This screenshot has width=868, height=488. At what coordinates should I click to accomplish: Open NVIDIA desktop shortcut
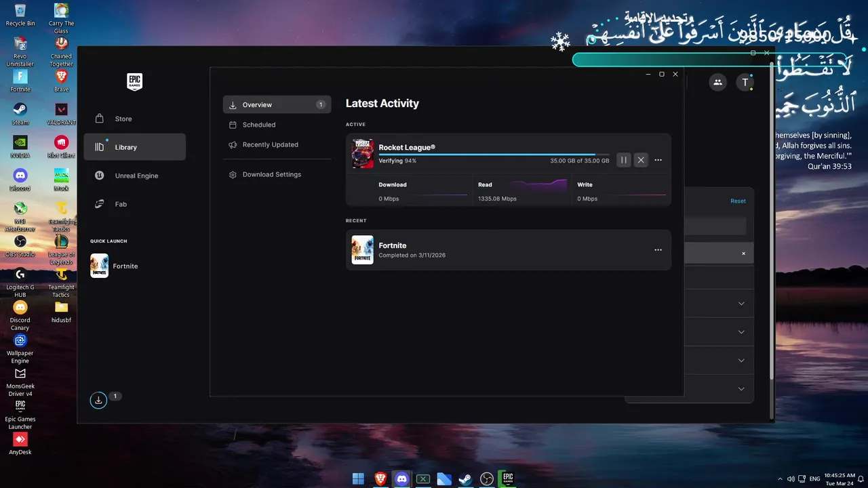[20, 147]
